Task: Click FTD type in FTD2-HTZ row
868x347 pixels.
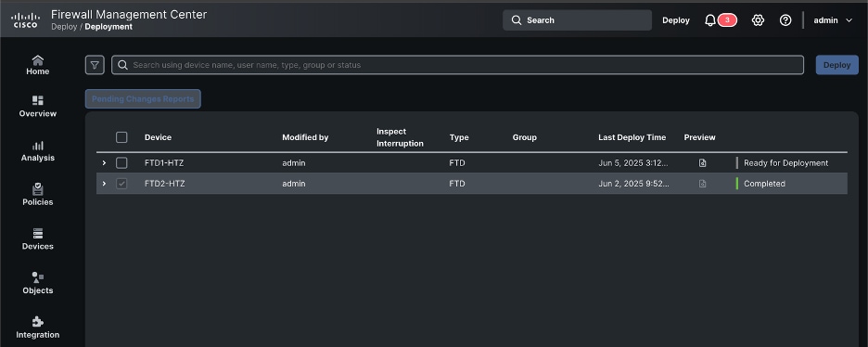Action: 456,184
